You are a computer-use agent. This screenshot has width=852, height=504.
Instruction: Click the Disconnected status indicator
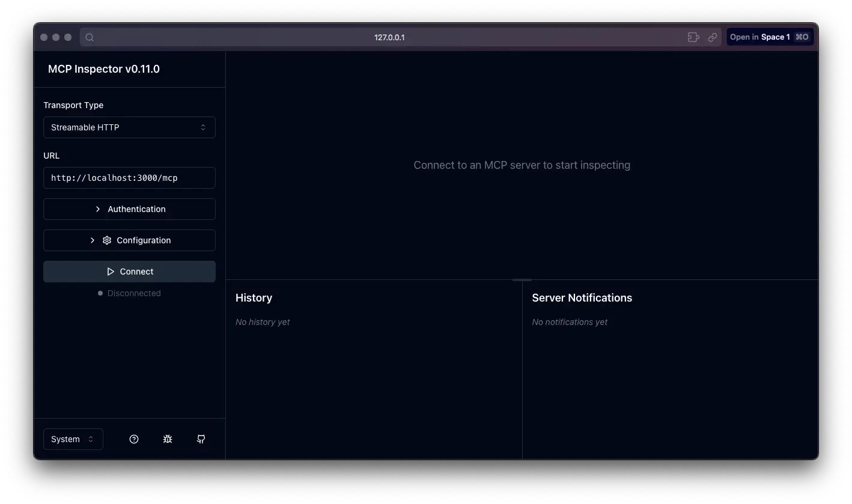[x=129, y=293]
